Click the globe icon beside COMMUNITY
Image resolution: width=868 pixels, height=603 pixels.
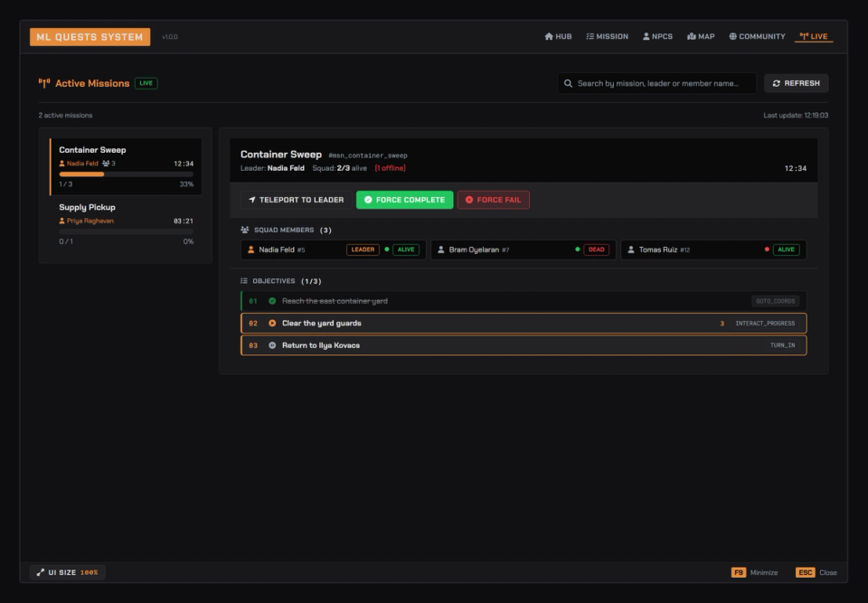(x=733, y=36)
